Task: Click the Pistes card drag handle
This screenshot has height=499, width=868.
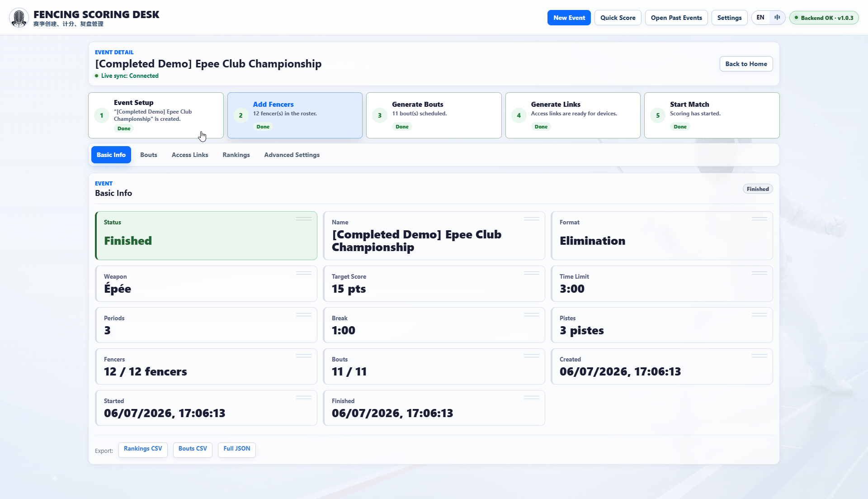Action: point(759,314)
